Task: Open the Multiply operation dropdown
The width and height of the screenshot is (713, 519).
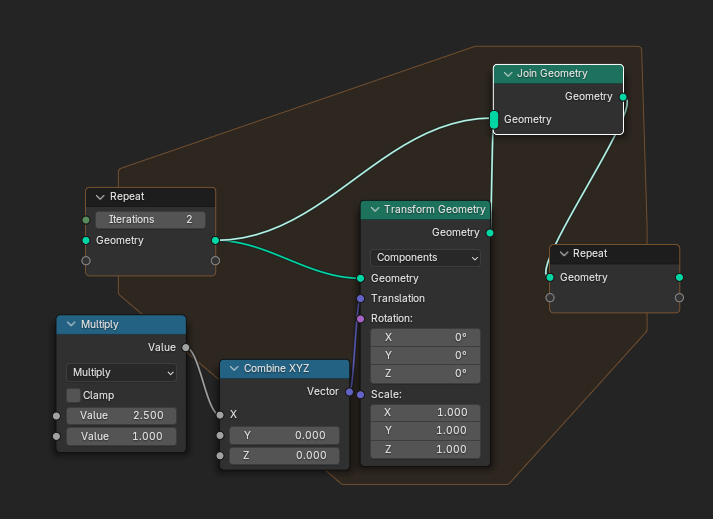Action: (121, 373)
